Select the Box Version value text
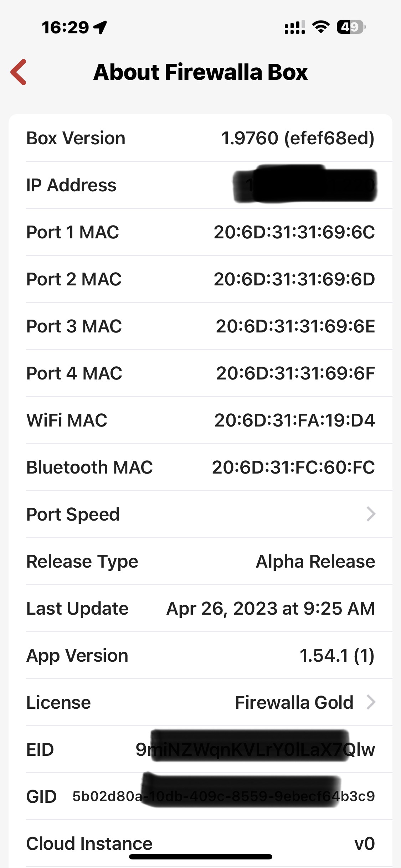Screen dimensions: 401x868 click(298, 138)
